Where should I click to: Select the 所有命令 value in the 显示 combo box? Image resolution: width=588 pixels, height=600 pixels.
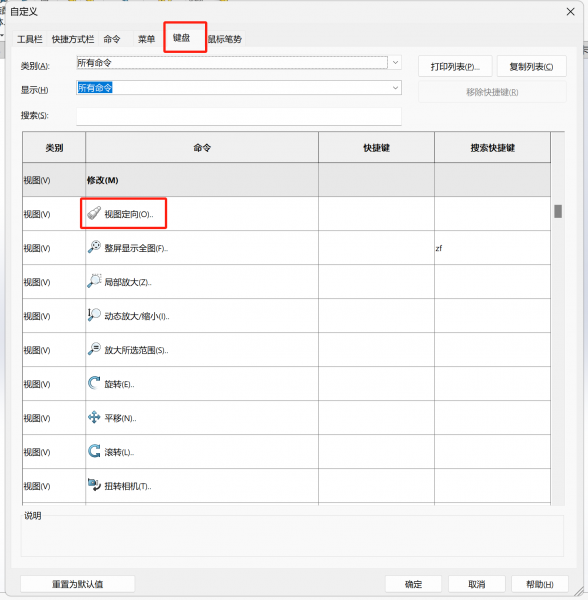95,88
